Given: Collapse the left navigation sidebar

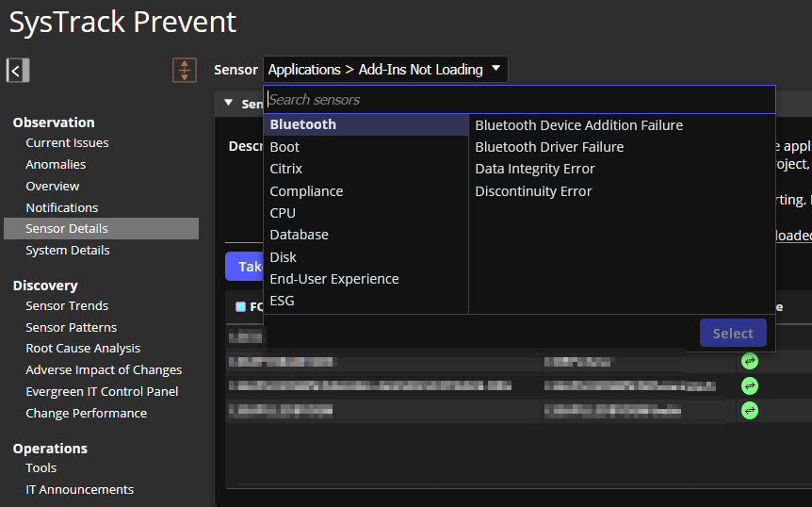Looking at the screenshot, I should pyautogui.click(x=18, y=70).
